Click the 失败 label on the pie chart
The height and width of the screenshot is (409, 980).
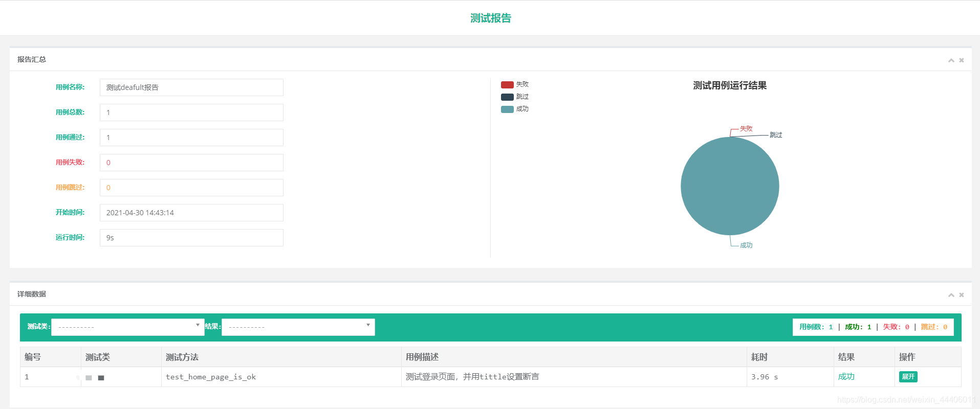pos(746,129)
